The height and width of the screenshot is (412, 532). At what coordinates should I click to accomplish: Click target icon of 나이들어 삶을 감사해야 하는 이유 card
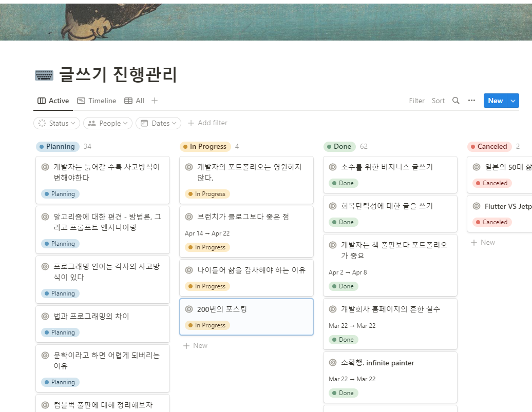pos(189,270)
